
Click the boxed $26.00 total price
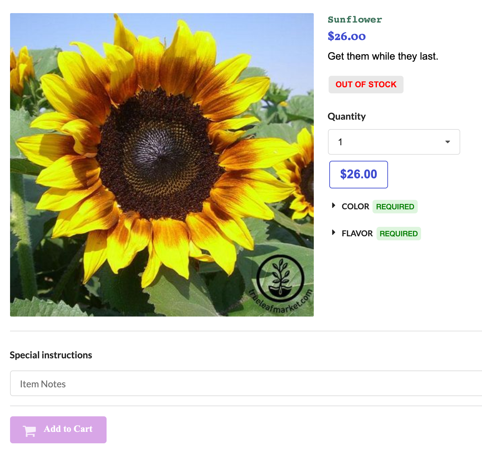coord(358,174)
